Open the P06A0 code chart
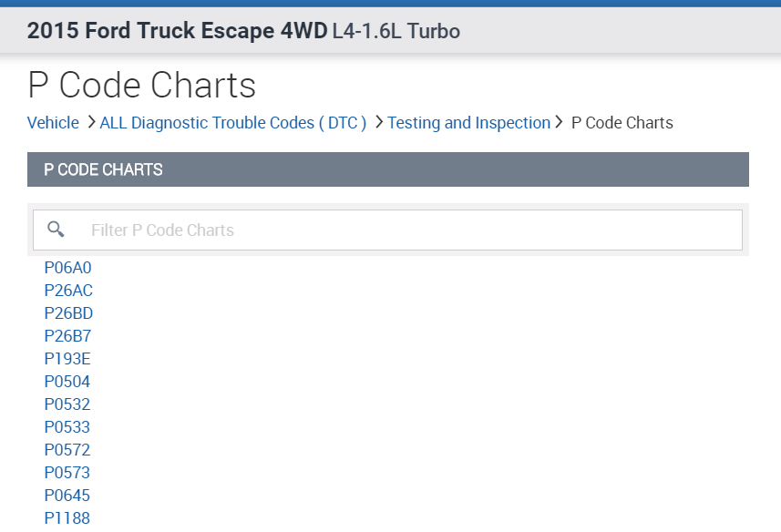The height and width of the screenshot is (532, 781). (x=68, y=268)
